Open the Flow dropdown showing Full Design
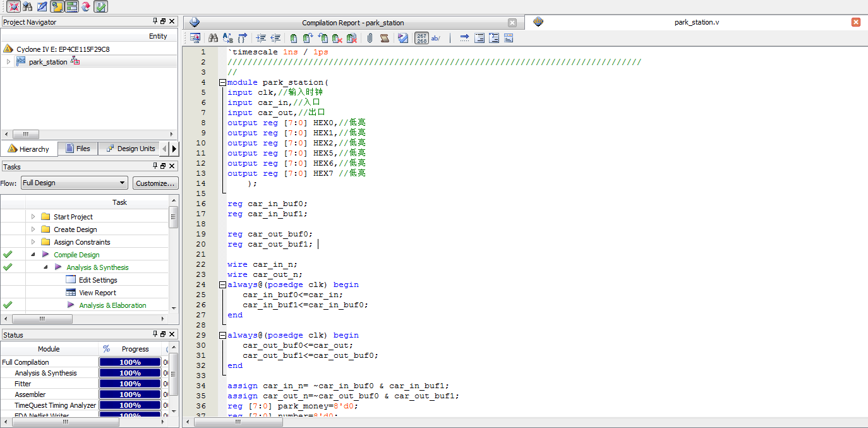 tap(74, 183)
